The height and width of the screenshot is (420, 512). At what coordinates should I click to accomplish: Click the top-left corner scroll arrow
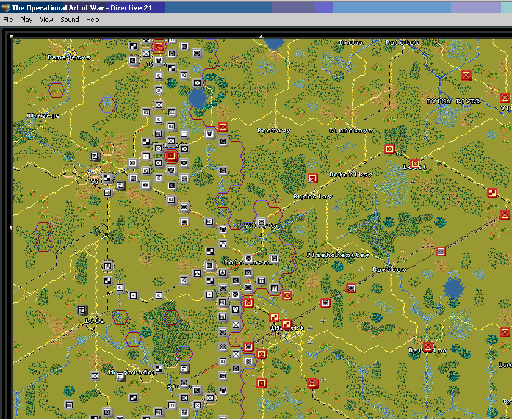[12, 37]
